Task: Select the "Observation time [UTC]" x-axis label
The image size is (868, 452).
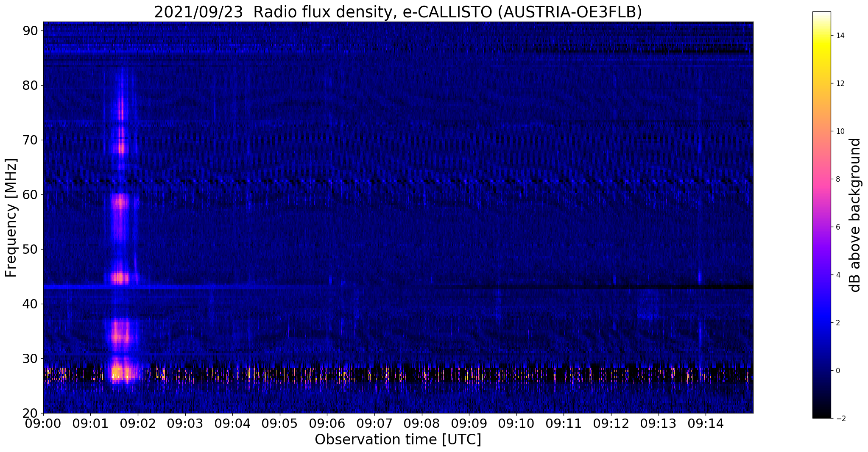Action: tap(398, 440)
